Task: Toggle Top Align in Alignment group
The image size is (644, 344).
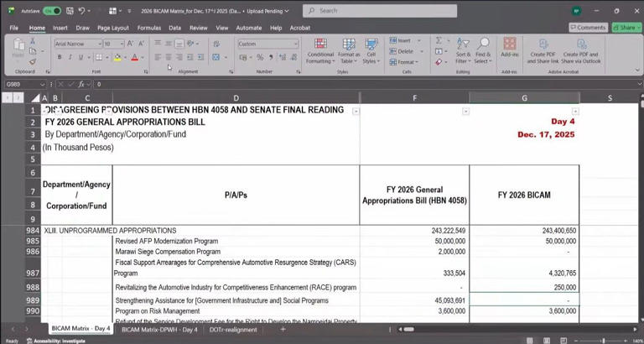Action: point(158,43)
